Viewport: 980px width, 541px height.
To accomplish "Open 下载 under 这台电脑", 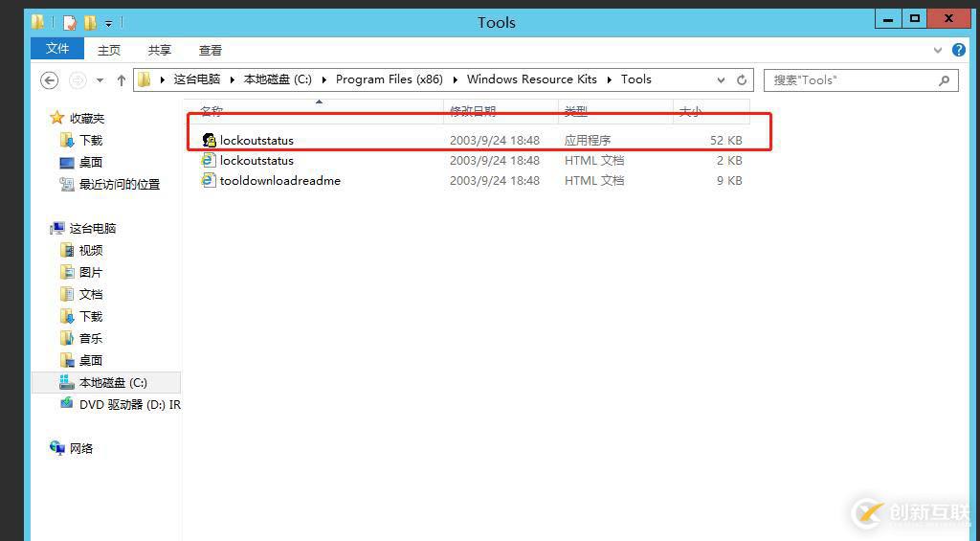I will pos(91,317).
